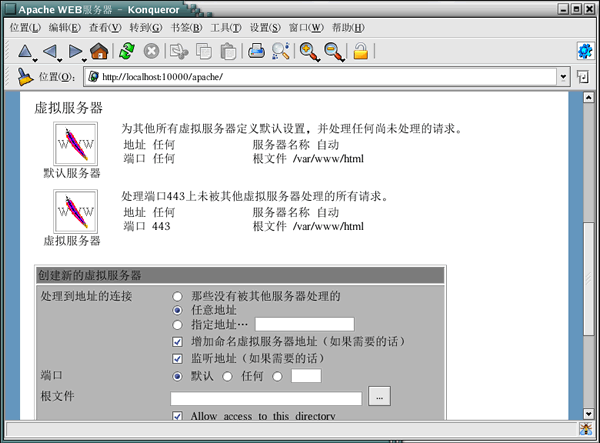Click the status bar bug icon
The height and width of the screenshot is (443, 600).
585,429
